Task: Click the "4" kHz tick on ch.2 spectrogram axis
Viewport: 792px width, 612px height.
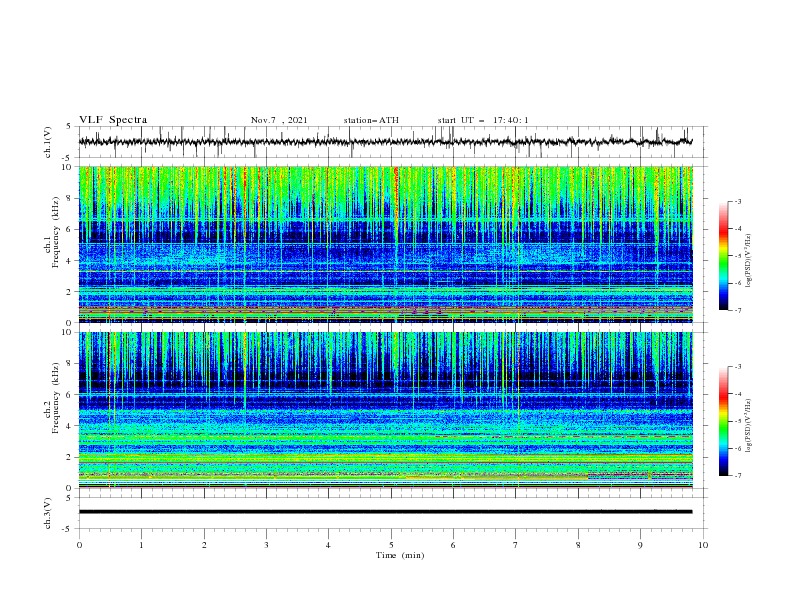Action: click(x=71, y=426)
